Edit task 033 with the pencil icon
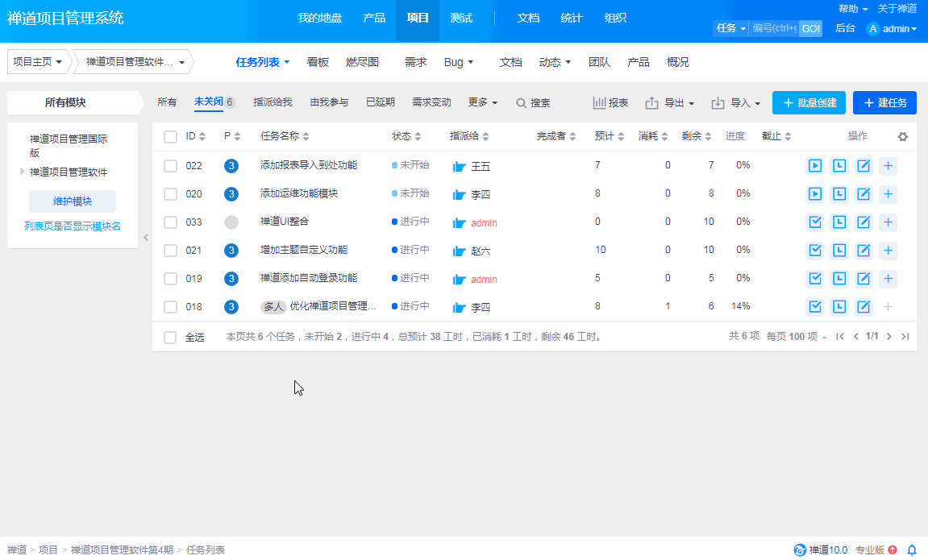Image resolution: width=928 pixels, height=560 pixels. (863, 222)
